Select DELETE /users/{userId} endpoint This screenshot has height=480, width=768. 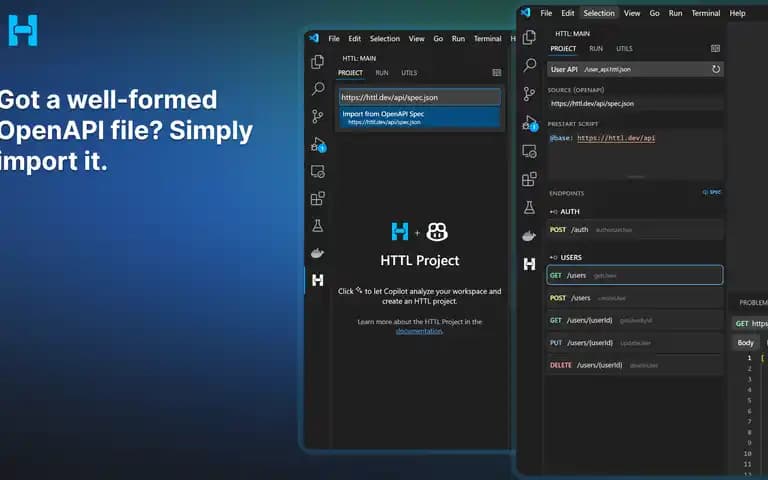pos(635,365)
